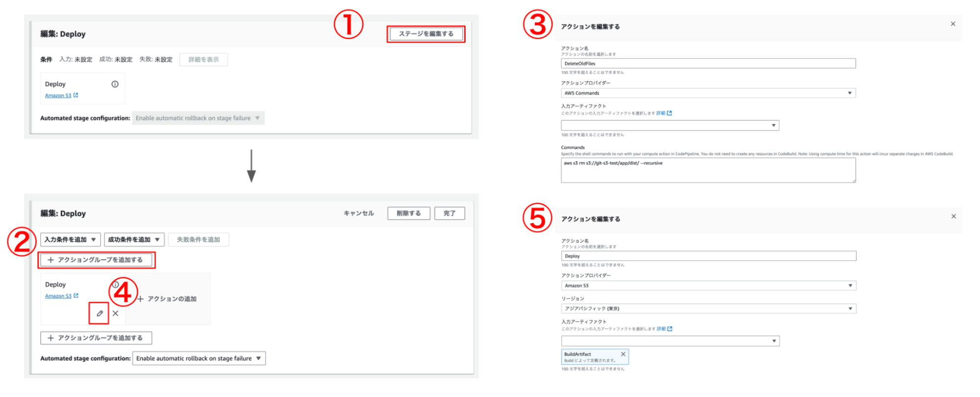Expand the AWS Commands action provider dropdown
The height and width of the screenshot is (397, 980).
[x=708, y=93]
